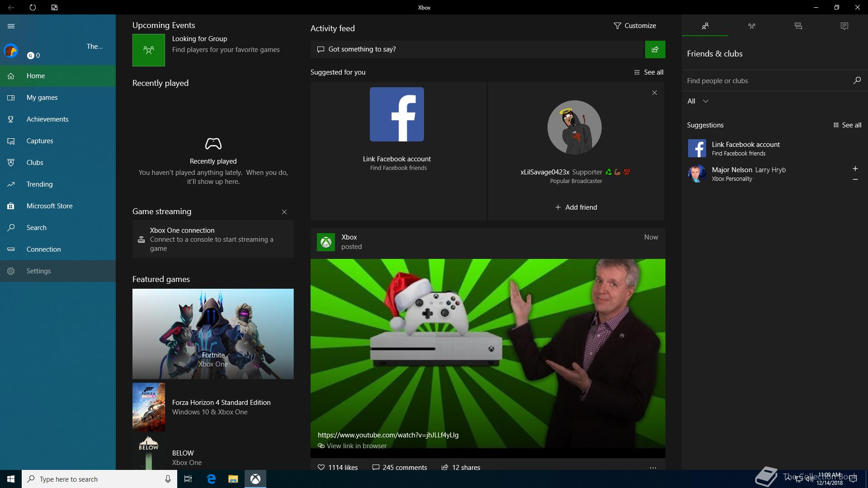Open the YouTube link in the post

pyautogui.click(x=388, y=435)
